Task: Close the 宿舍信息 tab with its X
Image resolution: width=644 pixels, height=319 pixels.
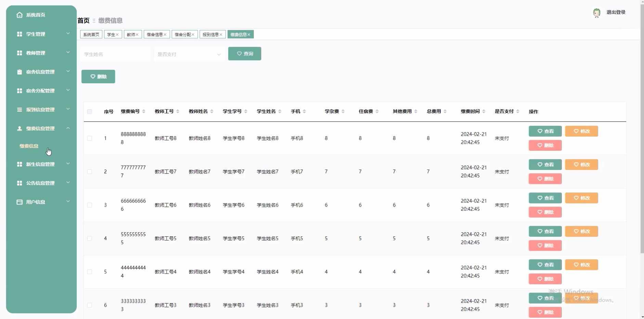Action: (x=165, y=35)
